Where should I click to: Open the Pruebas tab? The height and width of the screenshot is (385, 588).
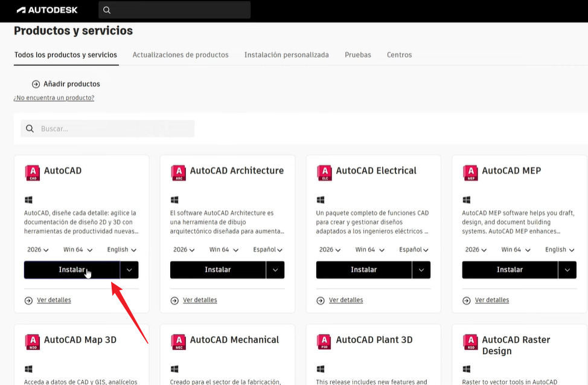point(357,54)
